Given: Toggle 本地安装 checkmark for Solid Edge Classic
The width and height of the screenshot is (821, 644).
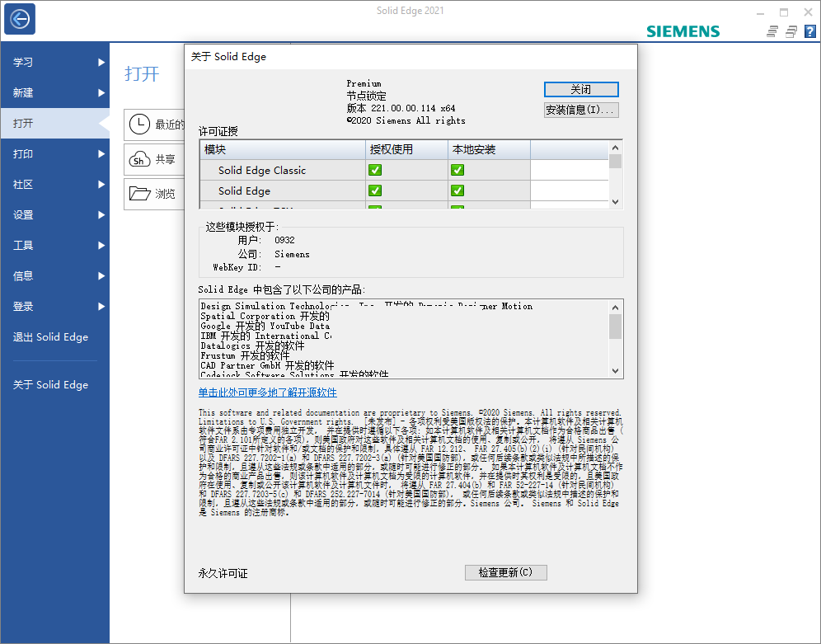Looking at the screenshot, I should pyautogui.click(x=457, y=170).
